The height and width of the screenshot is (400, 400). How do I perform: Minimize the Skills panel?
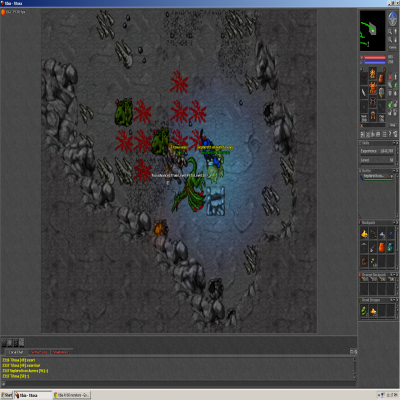click(394, 143)
